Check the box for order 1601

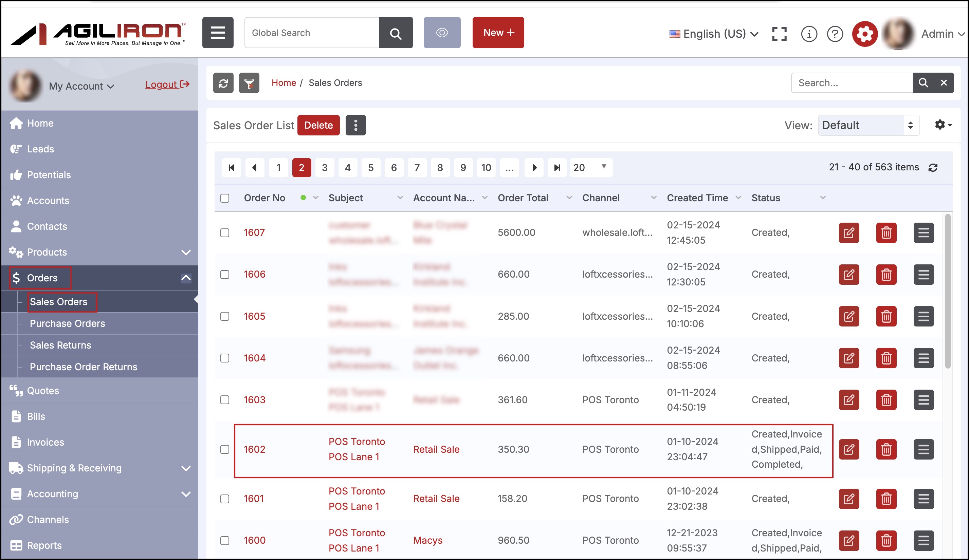coord(224,499)
